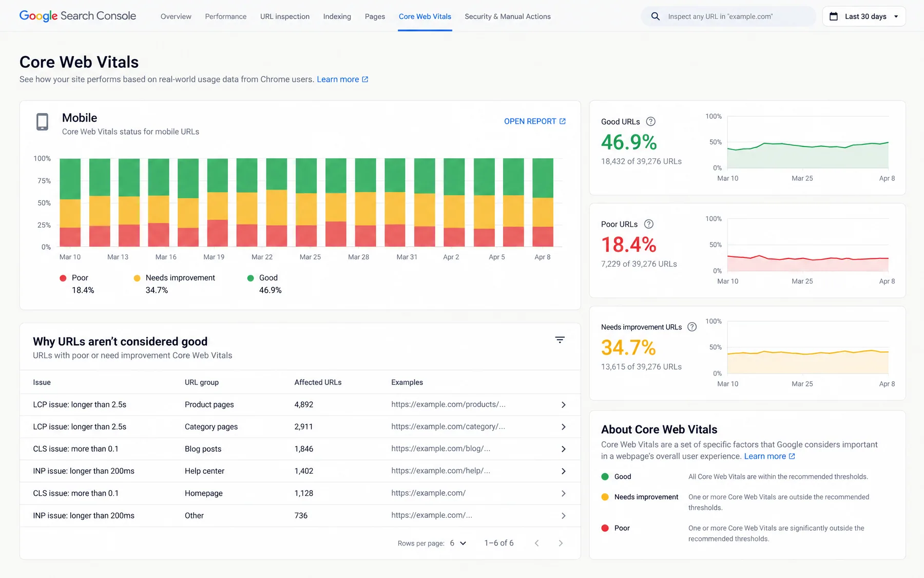
Task: Click the Poor URLs help icon
Action: pyautogui.click(x=649, y=224)
